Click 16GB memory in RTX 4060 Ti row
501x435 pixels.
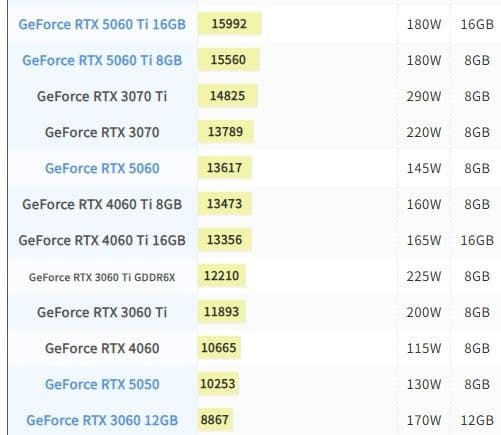(x=477, y=240)
